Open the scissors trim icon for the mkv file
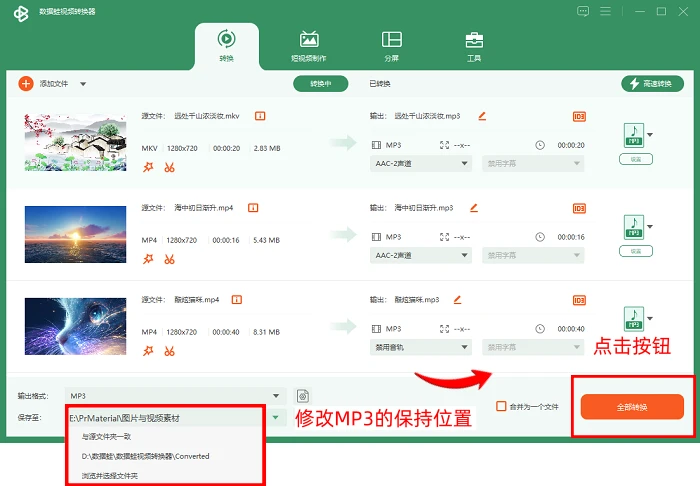The width and height of the screenshot is (700, 486). pyautogui.click(x=169, y=167)
